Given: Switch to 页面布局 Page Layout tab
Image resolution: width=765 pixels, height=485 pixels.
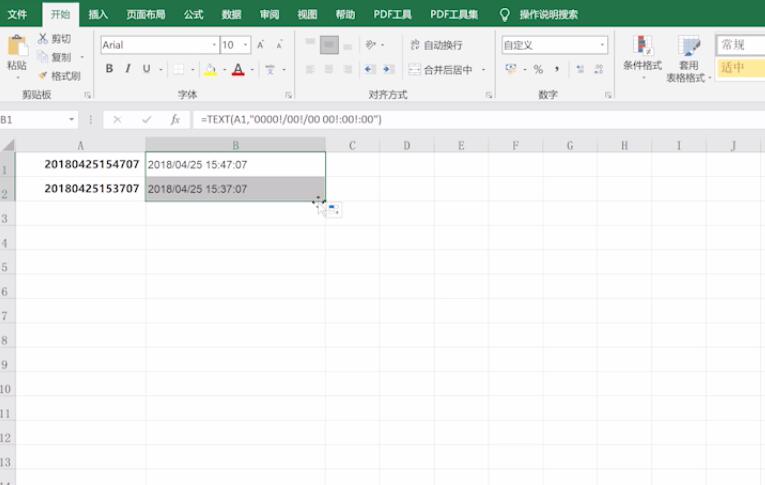Looking at the screenshot, I should point(145,14).
